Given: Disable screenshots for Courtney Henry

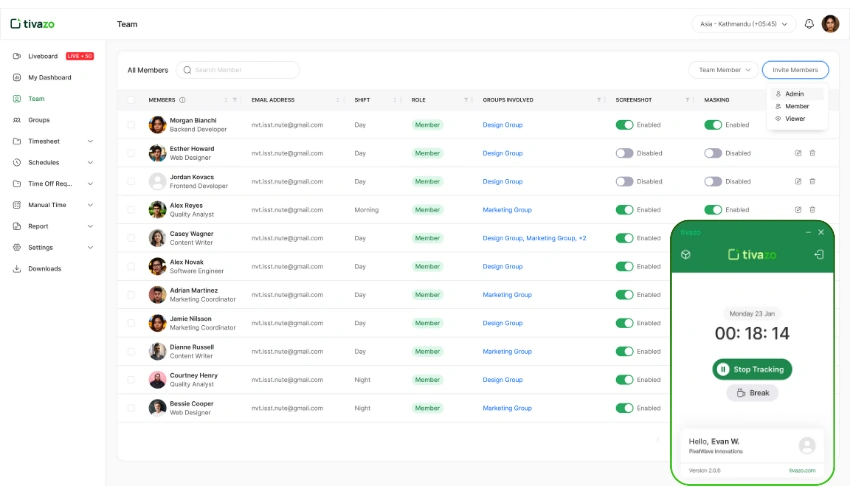Looking at the screenshot, I should [x=624, y=380].
